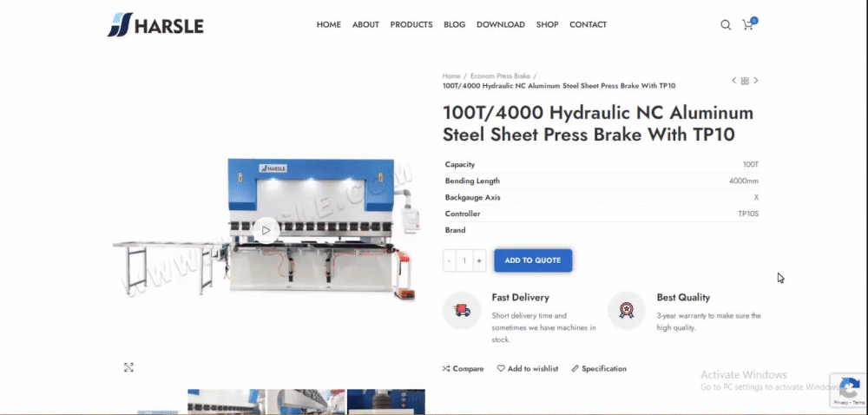Click the Best Quality badge icon
The image size is (868, 415).
[626, 311]
